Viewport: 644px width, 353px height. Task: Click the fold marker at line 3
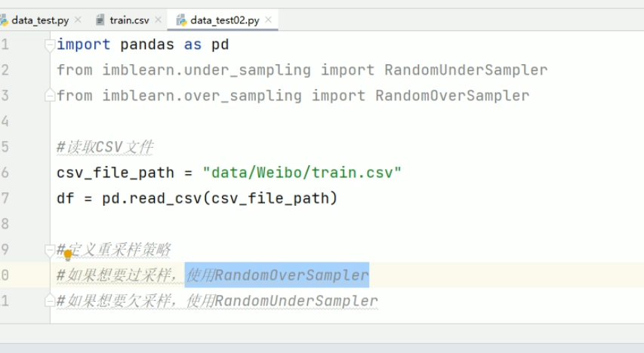[x=51, y=96]
